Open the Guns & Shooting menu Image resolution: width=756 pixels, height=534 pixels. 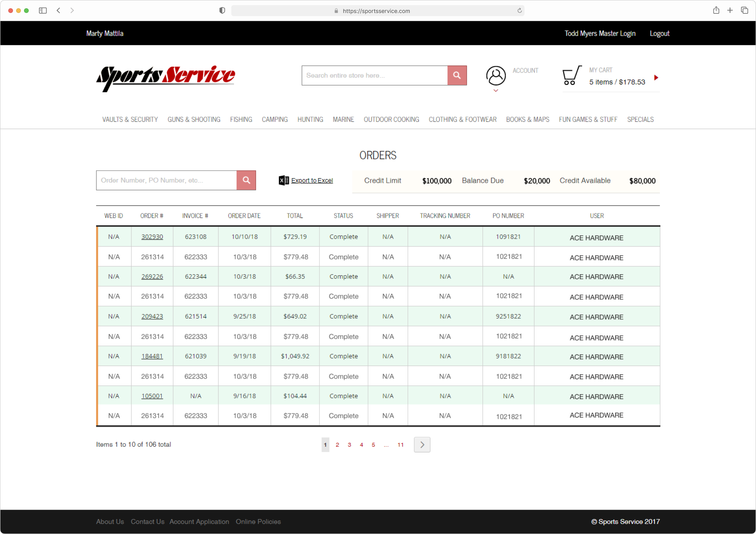tap(194, 119)
